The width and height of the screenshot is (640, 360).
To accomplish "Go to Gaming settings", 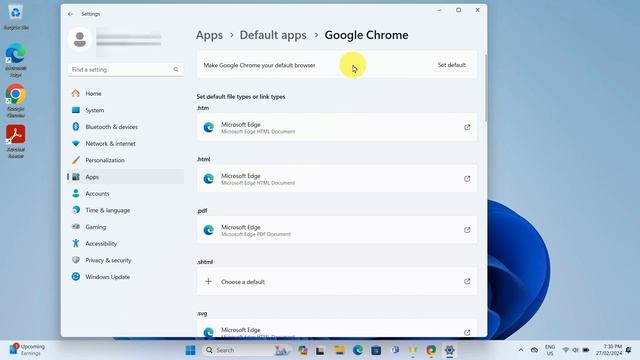I will tap(126, 227).
